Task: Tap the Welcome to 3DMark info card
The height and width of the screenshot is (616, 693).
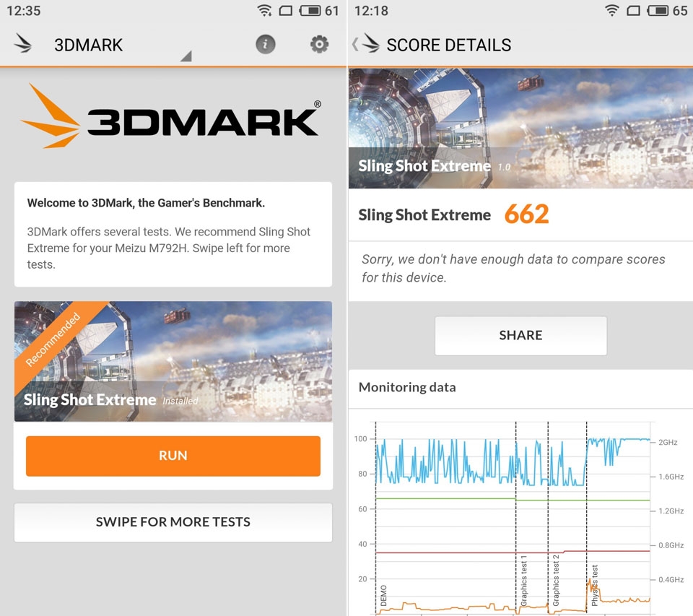Action: pos(173,235)
